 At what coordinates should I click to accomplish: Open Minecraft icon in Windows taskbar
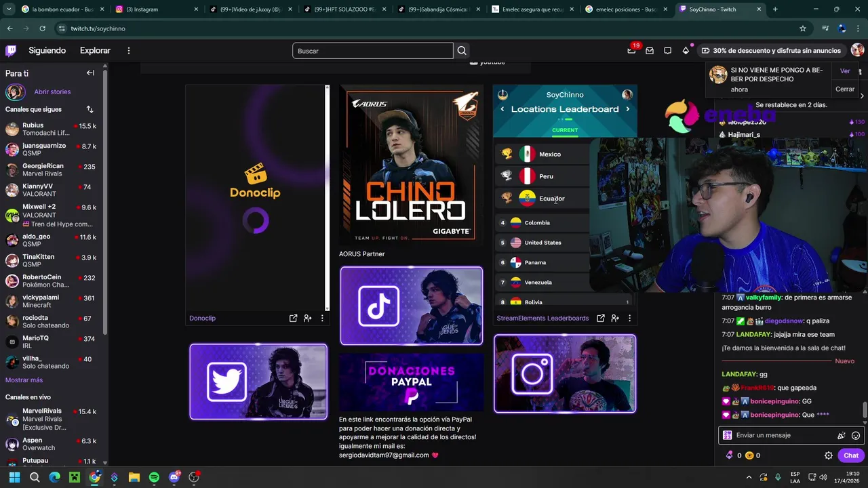pos(75,477)
